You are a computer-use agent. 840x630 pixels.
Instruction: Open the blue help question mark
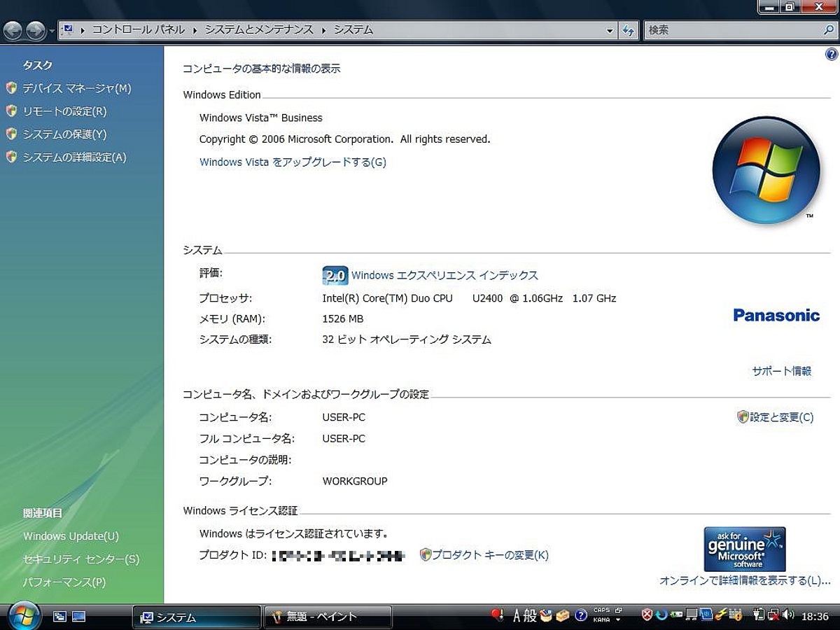tap(832, 55)
